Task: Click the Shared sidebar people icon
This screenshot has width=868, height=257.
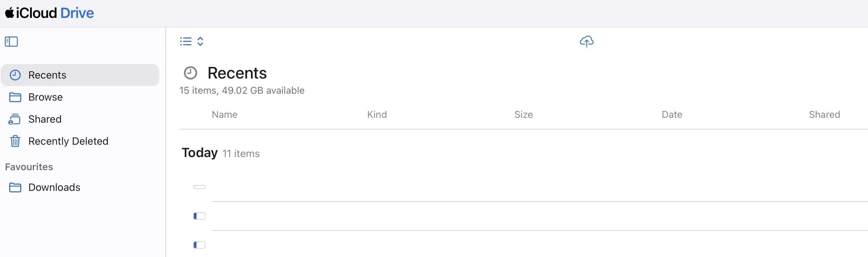Action: [x=15, y=119]
